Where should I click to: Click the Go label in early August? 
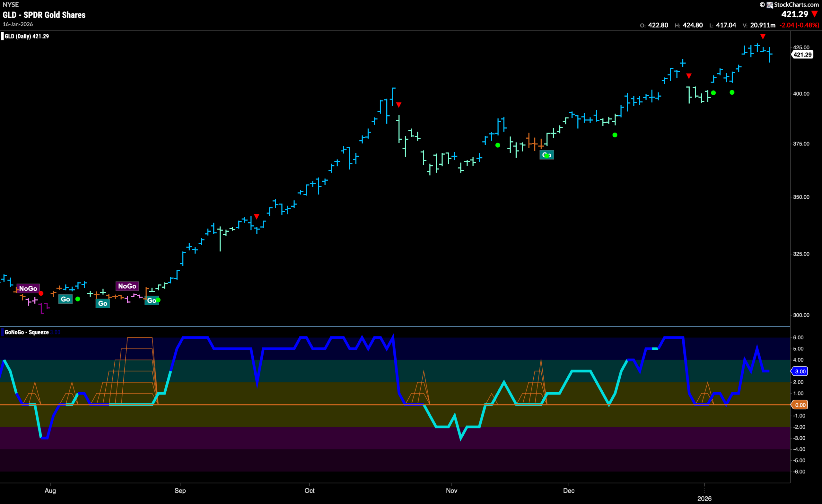point(66,299)
